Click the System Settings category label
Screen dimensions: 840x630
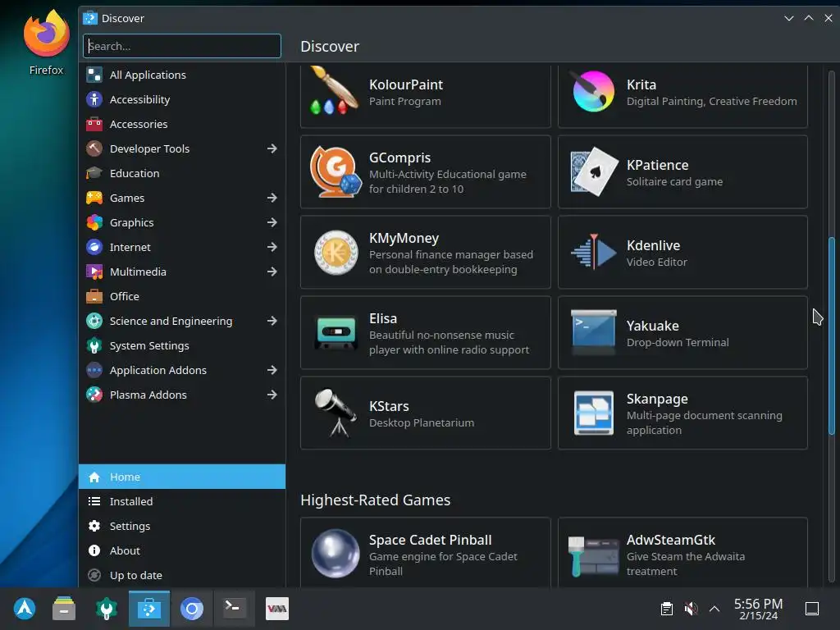pos(149,345)
